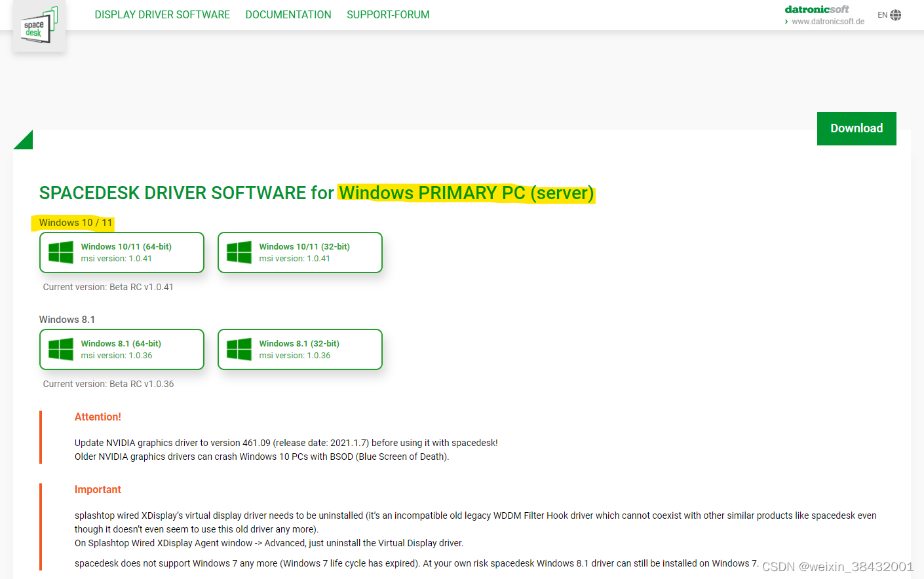
Task: Download Windows 8.1 (32-bit) msi
Action: pyautogui.click(x=300, y=349)
